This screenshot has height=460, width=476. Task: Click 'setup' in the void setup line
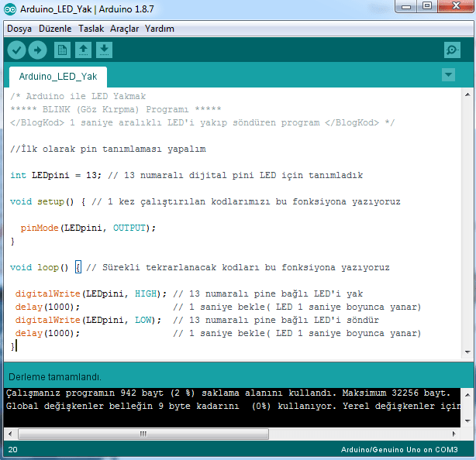[x=50, y=201]
